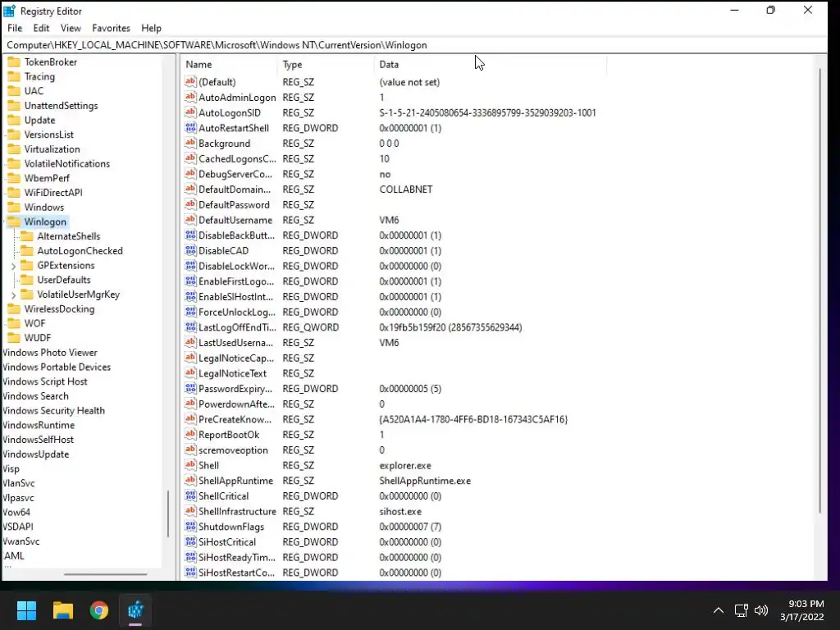Select the DefaultPassword value icon

coord(190,204)
